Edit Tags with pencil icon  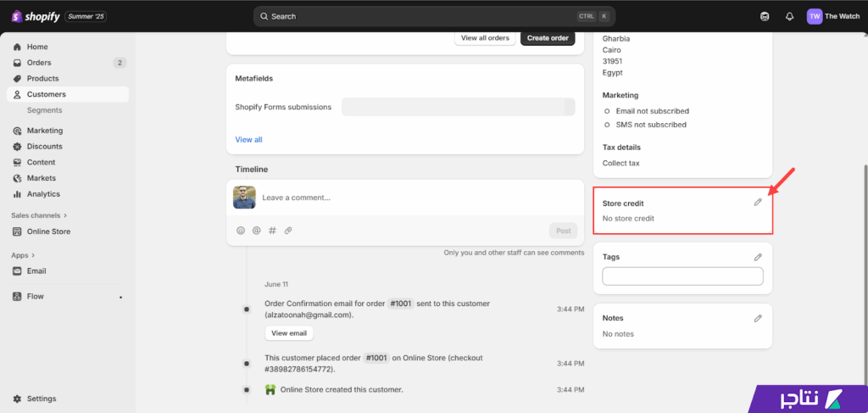(758, 257)
